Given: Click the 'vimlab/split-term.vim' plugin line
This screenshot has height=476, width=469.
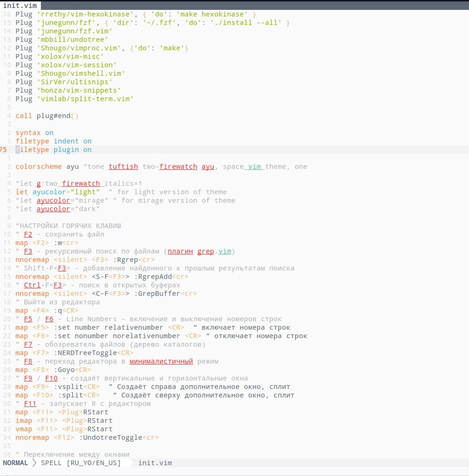Looking at the screenshot, I should pos(75,99).
